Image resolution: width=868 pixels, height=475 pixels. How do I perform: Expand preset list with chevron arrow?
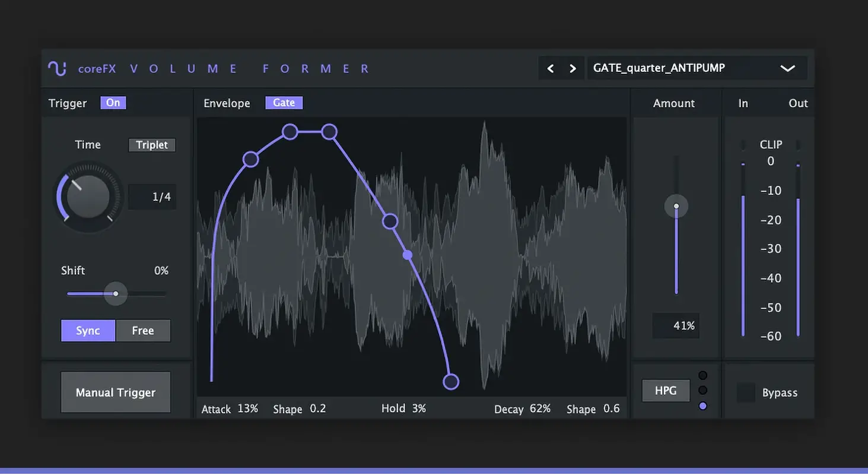(x=787, y=68)
